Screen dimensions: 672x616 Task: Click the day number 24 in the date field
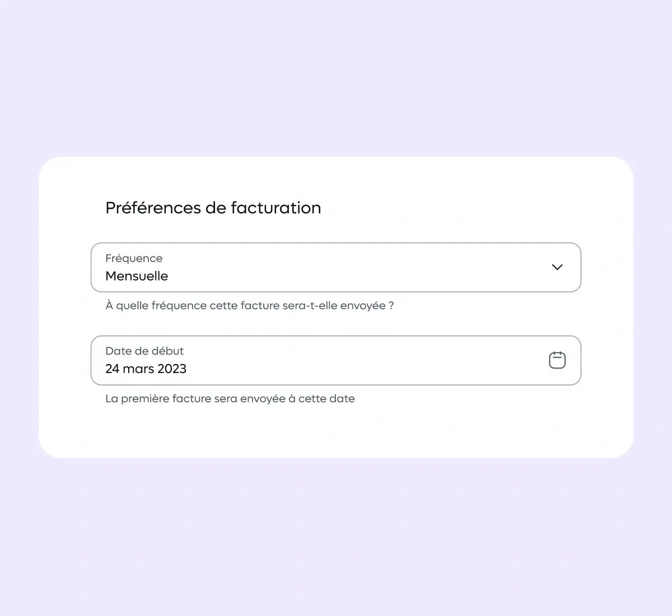tap(112, 368)
